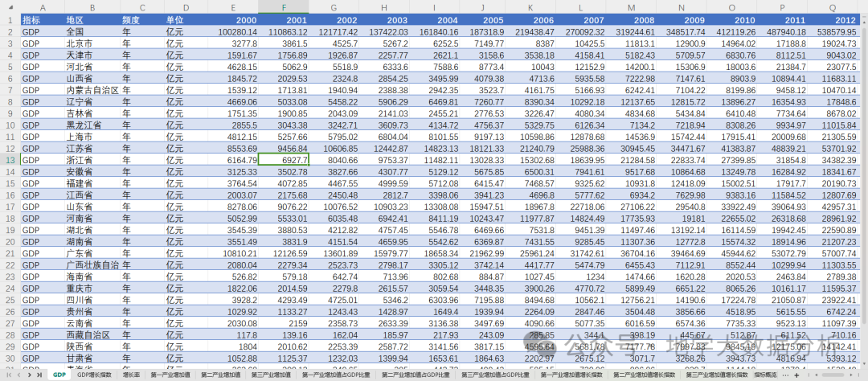Click the 地区 header cell
The height and width of the screenshot is (381, 868).
click(92, 19)
